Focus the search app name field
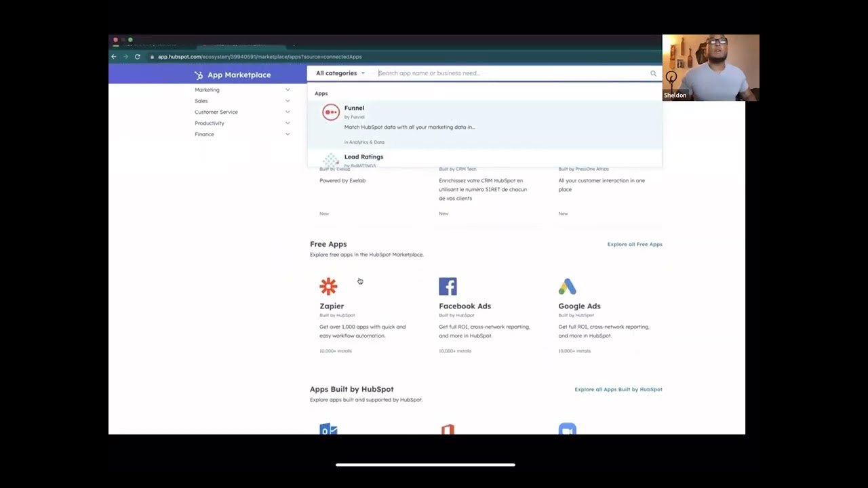This screenshot has width=868, height=488. 512,73
